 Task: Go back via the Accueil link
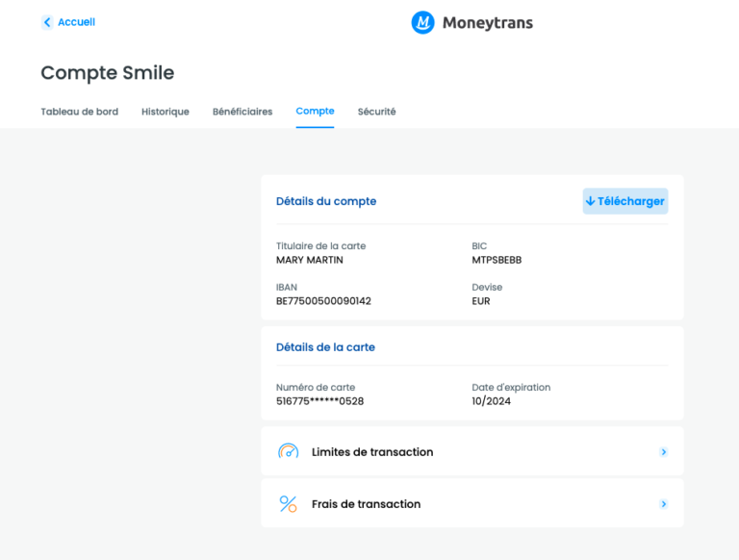click(x=76, y=22)
